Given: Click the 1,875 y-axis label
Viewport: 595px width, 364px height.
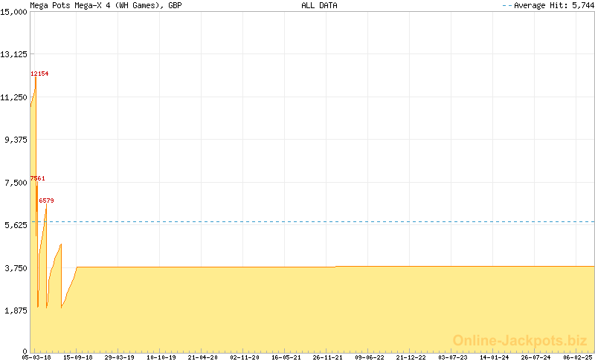Looking at the screenshot, I should pyautogui.click(x=16, y=311).
